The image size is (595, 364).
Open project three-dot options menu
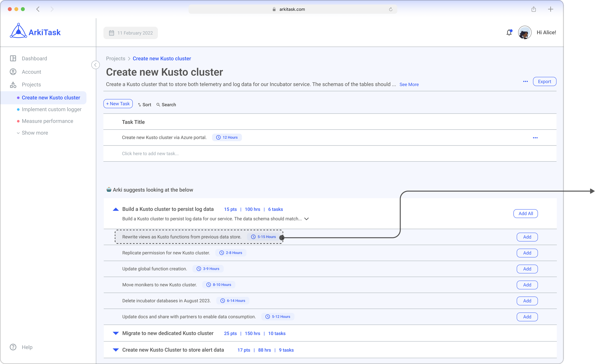coord(525,82)
